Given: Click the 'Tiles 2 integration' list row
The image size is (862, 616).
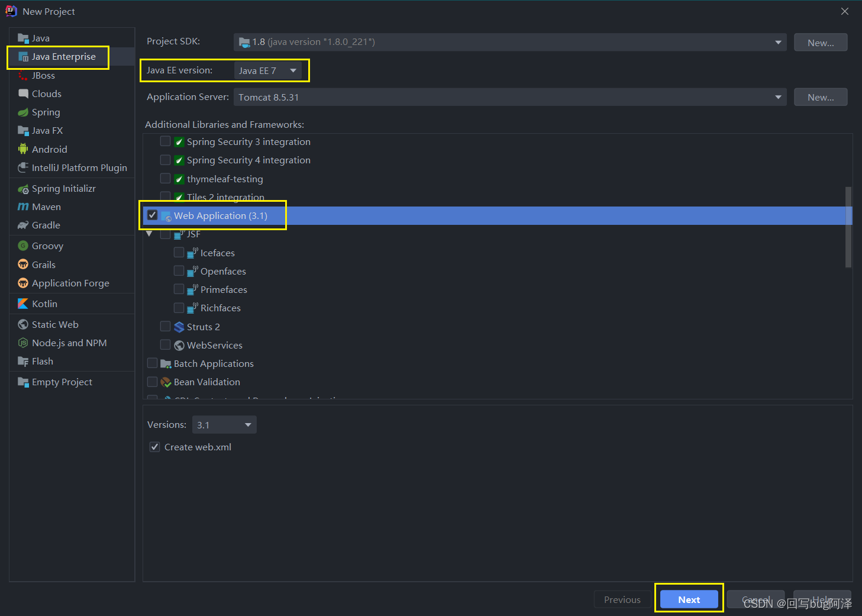Looking at the screenshot, I should (x=497, y=197).
